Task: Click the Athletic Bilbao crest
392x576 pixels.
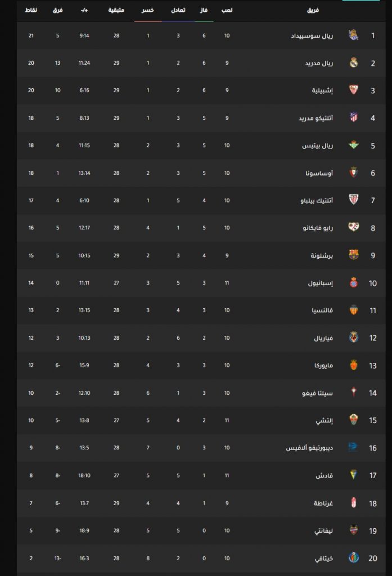Action: 353,200
